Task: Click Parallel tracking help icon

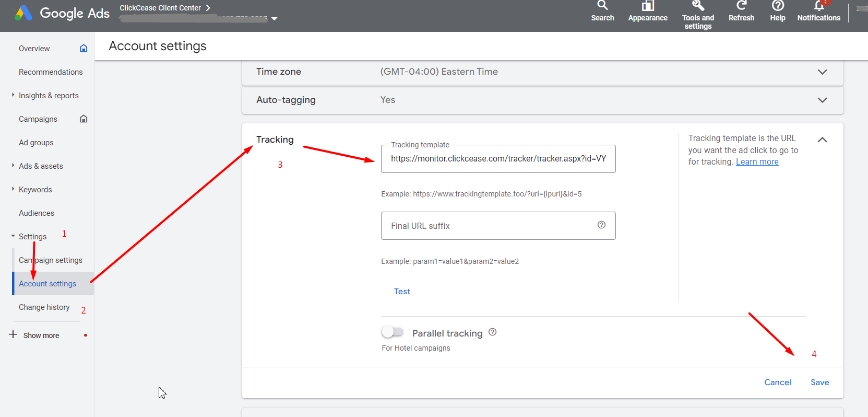Action: pos(492,332)
